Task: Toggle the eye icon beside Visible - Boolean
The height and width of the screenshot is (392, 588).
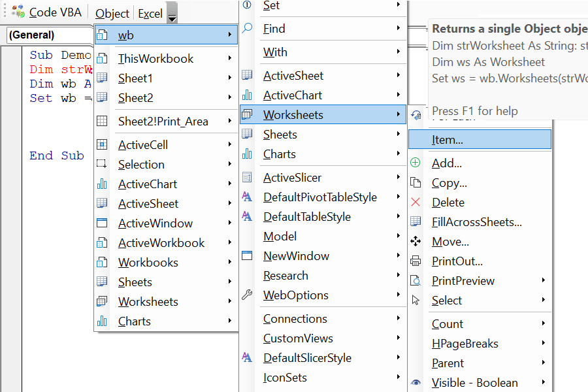Action: [416, 382]
